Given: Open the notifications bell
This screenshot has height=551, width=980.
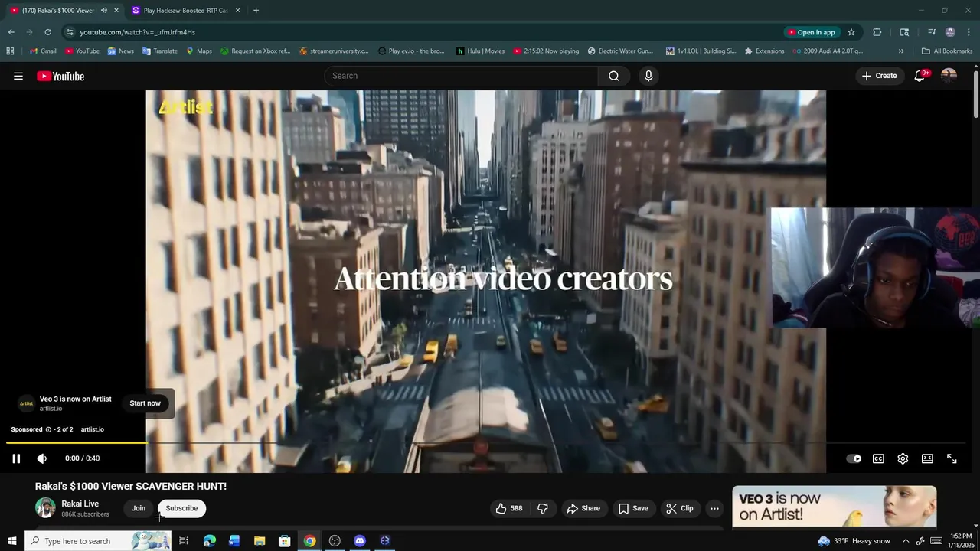Looking at the screenshot, I should click(921, 76).
